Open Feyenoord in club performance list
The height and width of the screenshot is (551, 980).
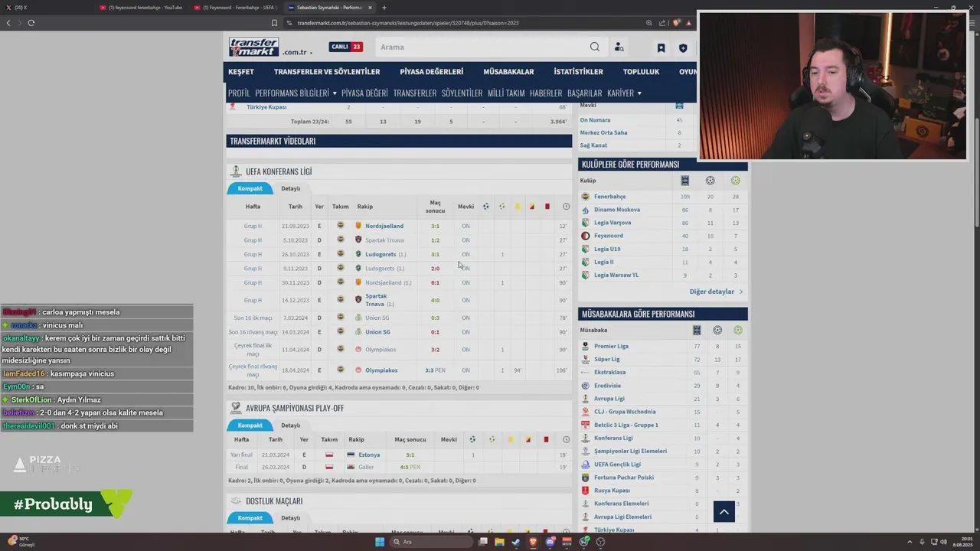tap(609, 236)
